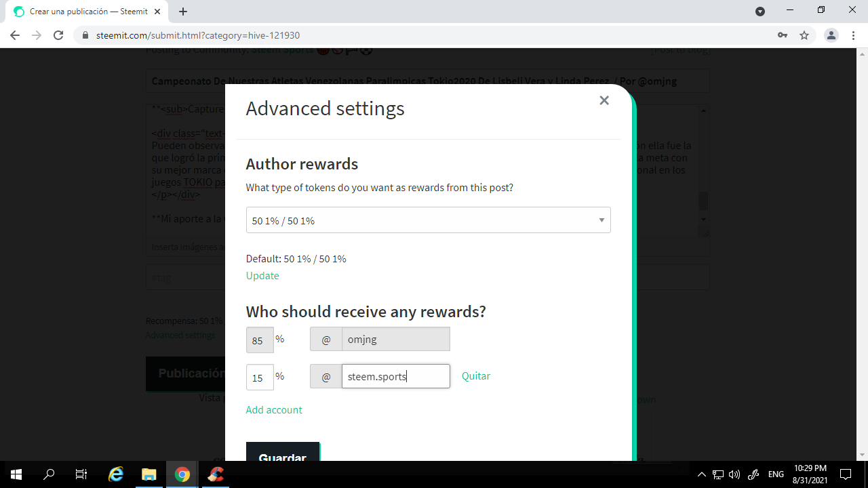Go back in Chrome browser history
The height and width of the screenshot is (488, 868).
pyautogui.click(x=15, y=35)
